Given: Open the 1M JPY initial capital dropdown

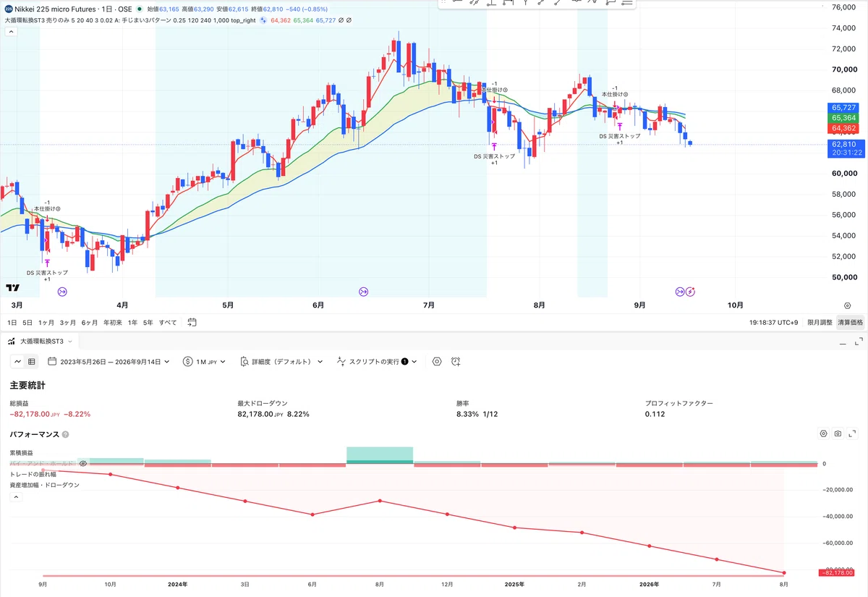Looking at the screenshot, I should [x=205, y=361].
